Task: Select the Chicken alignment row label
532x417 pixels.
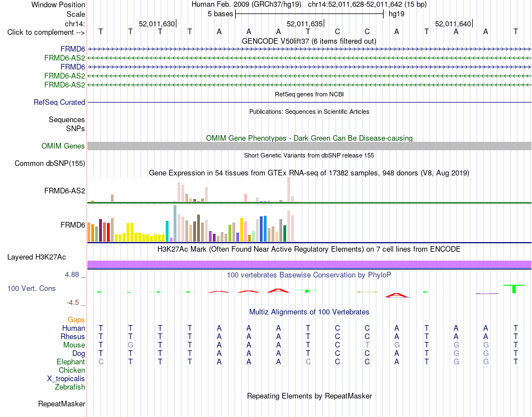Action: (x=72, y=370)
